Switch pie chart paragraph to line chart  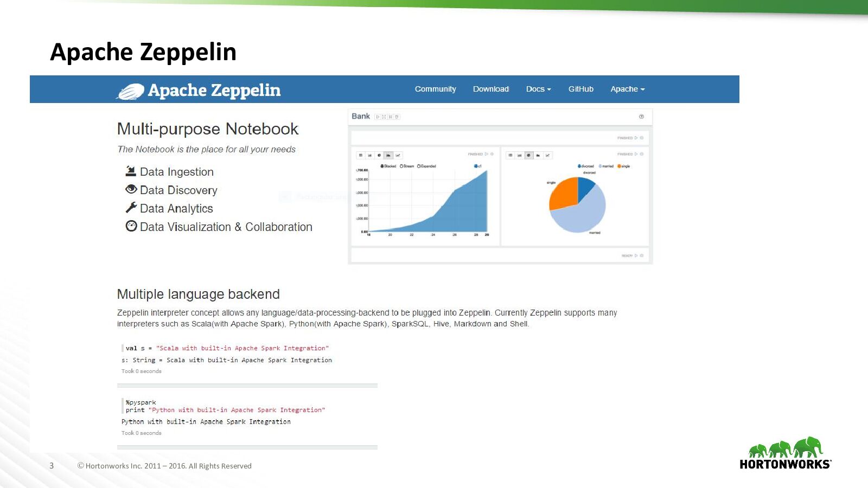click(547, 155)
